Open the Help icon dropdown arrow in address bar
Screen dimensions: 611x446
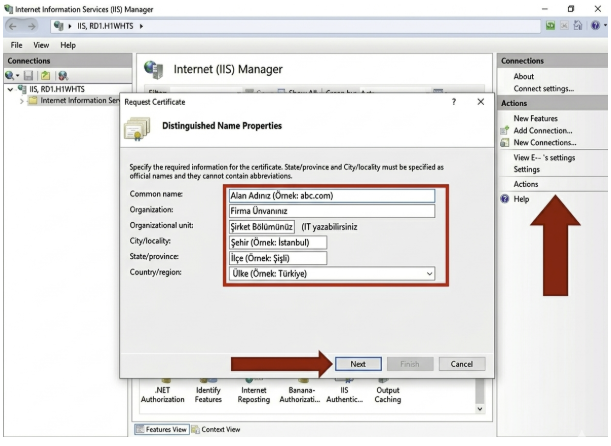coord(605,26)
